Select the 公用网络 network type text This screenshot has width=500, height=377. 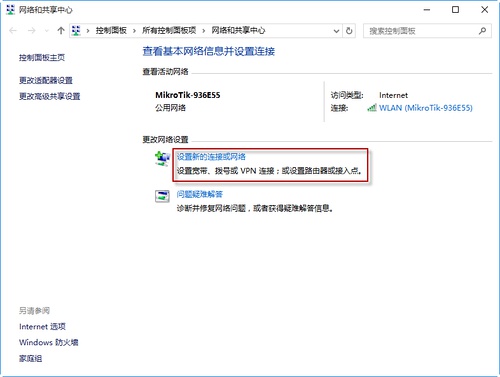(170, 108)
